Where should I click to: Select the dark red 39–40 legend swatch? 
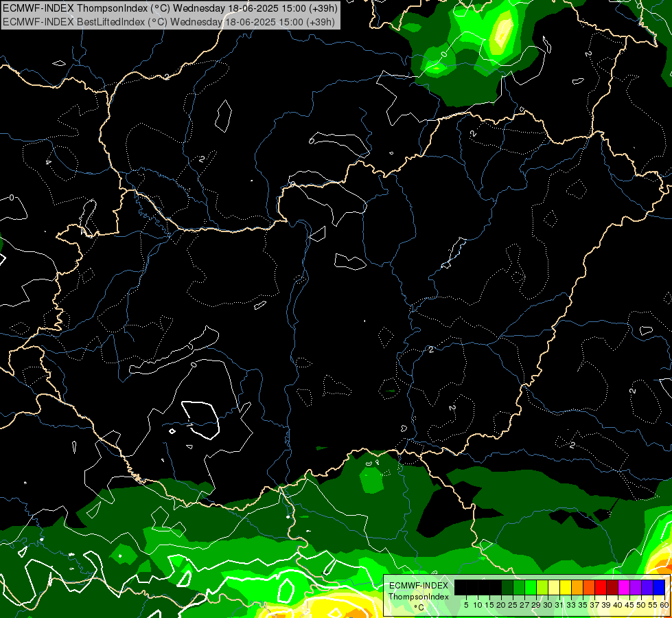click(612, 587)
